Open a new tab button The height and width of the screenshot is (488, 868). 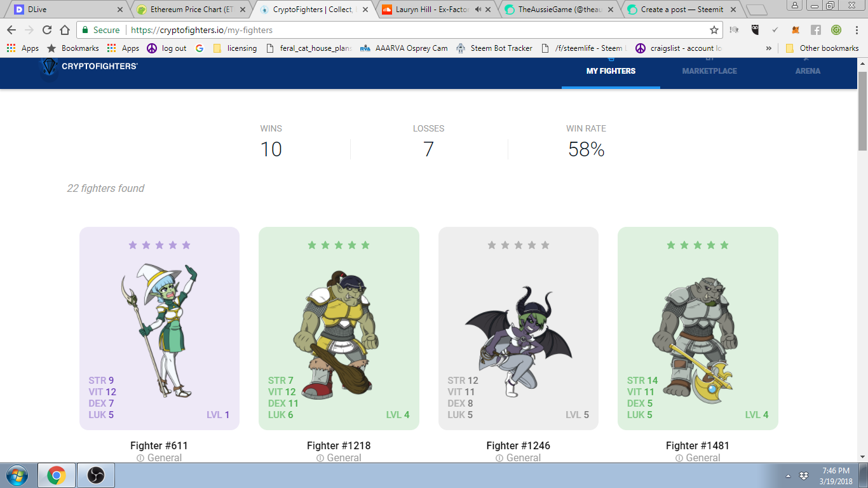click(756, 10)
